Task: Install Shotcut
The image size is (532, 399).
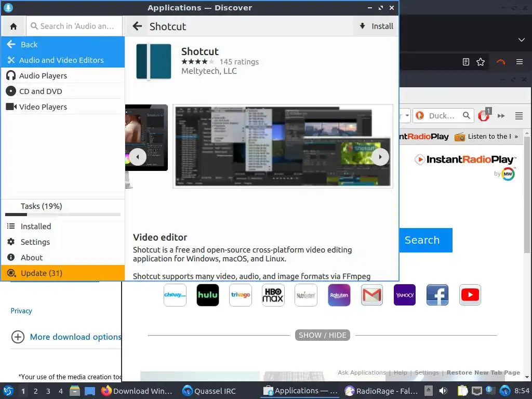Action: click(376, 26)
